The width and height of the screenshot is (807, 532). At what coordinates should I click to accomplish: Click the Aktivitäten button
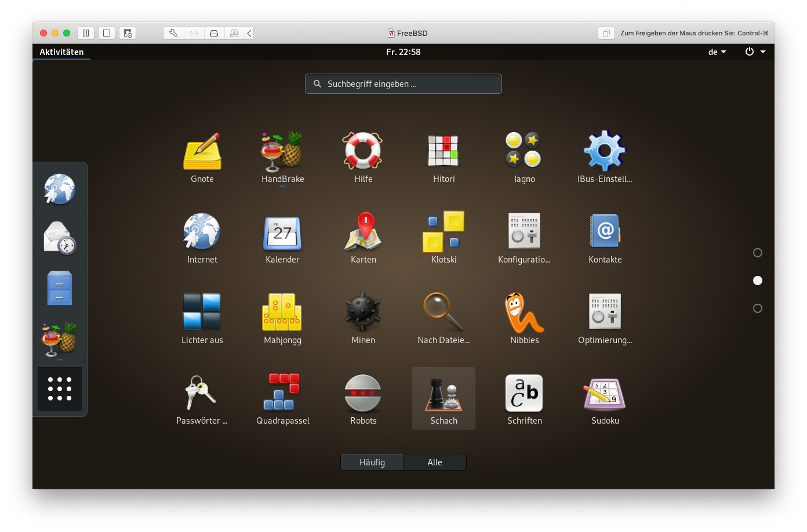point(61,52)
